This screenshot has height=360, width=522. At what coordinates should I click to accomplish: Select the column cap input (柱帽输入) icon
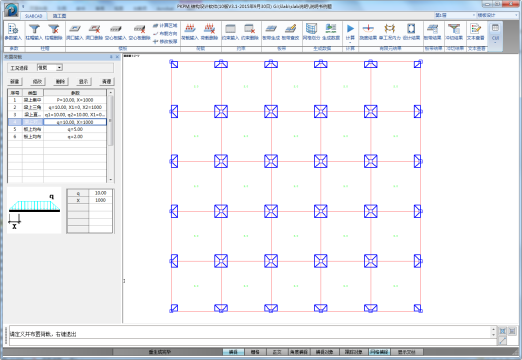(34, 32)
